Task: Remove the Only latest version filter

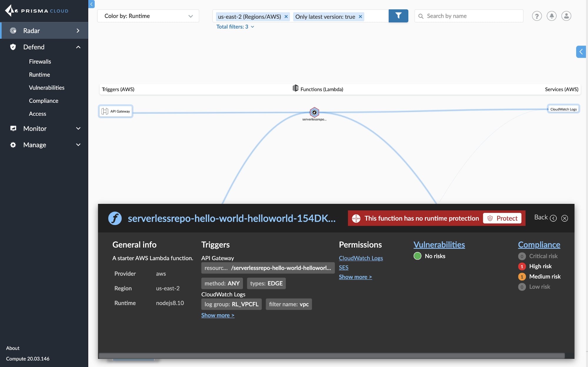Action: pos(360,16)
